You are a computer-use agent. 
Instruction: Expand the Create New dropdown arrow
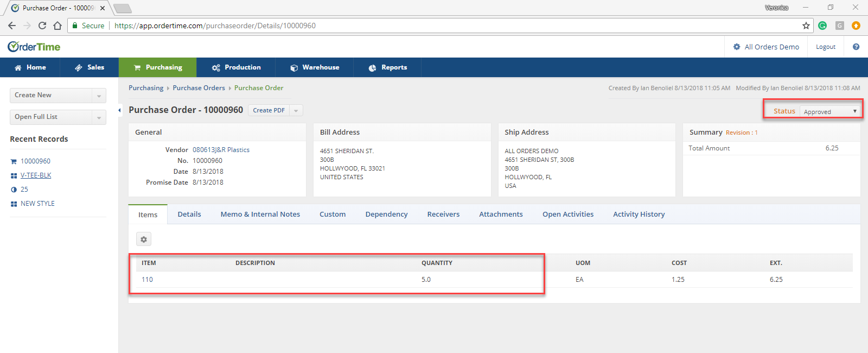tap(99, 96)
